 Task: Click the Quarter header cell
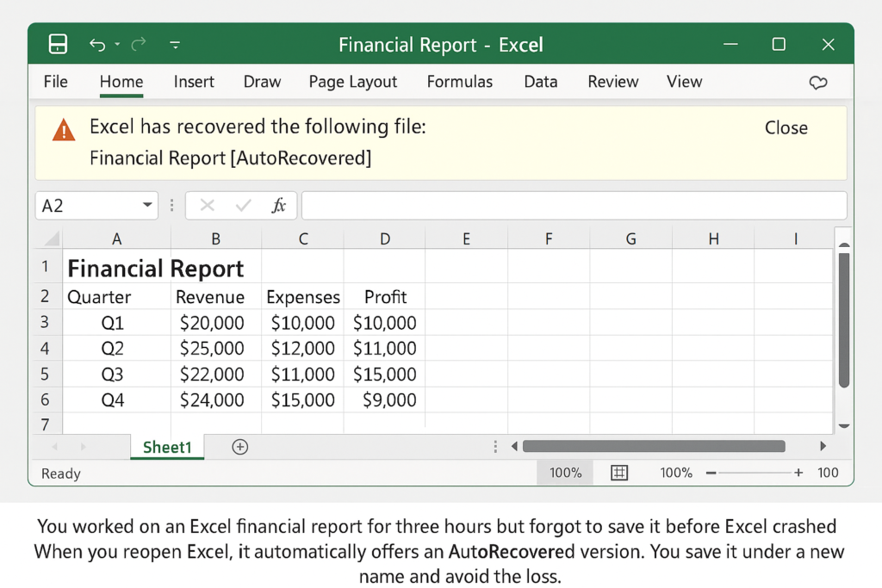[x=116, y=296]
